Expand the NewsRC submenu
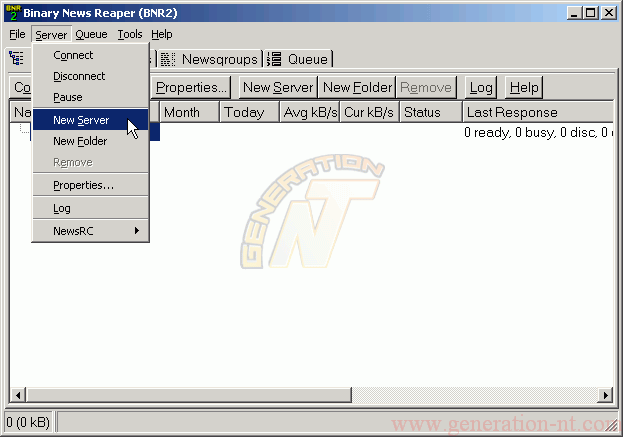Screen dimensions: 623x437 pyautogui.click(x=91, y=231)
